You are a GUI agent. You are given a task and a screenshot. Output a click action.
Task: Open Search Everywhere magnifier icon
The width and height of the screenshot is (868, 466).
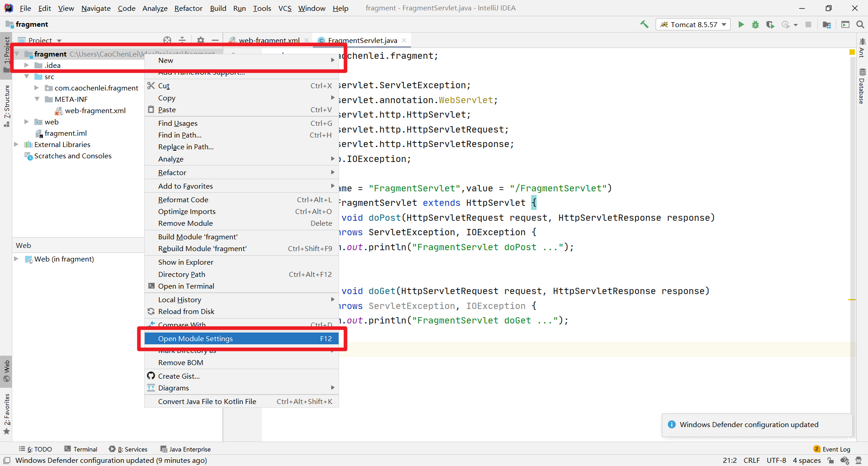860,24
